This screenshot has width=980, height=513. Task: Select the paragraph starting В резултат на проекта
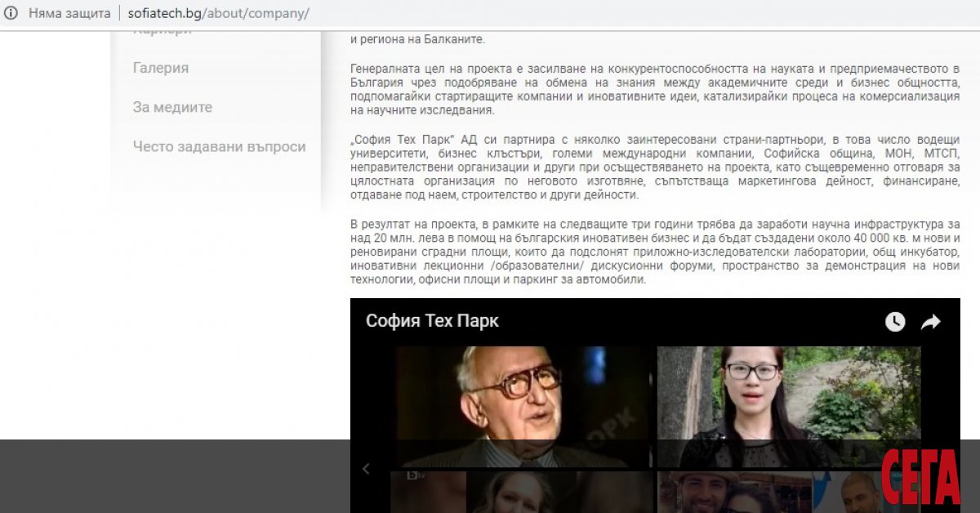point(655,252)
